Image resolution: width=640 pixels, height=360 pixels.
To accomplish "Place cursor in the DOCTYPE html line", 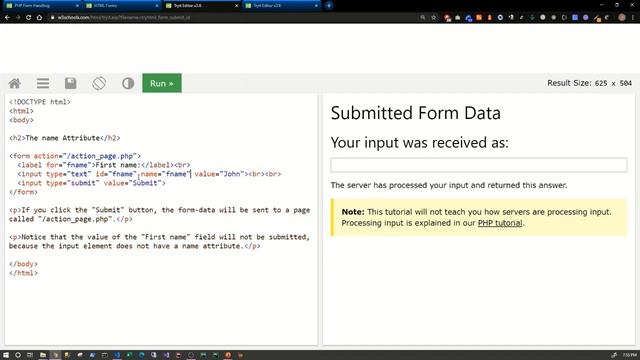I will 40,102.
